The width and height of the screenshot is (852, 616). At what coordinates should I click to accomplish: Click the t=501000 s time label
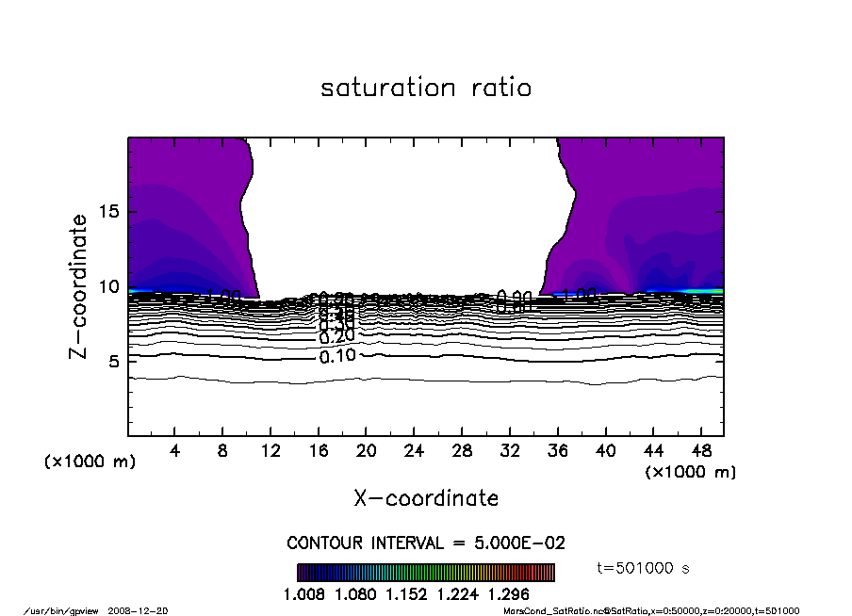(644, 568)
